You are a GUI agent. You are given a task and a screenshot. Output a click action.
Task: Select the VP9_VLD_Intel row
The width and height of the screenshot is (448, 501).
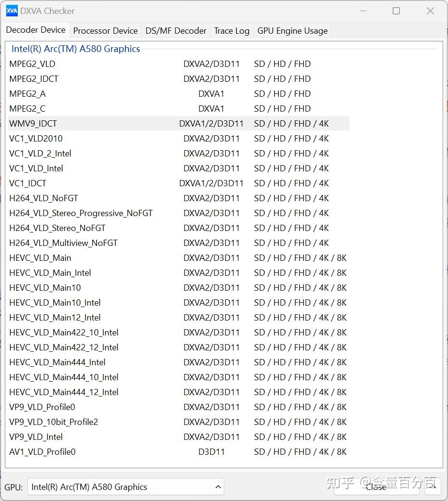(179, 437)
